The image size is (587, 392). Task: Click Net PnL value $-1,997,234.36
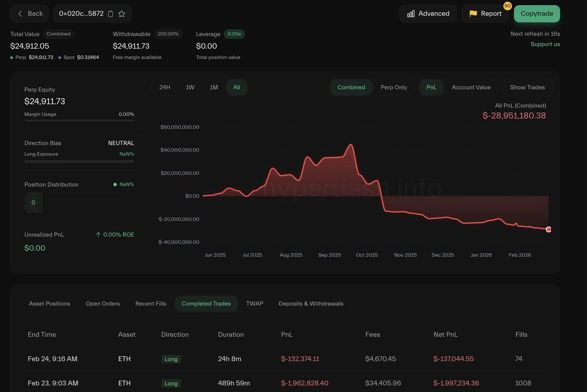point(456,383)
